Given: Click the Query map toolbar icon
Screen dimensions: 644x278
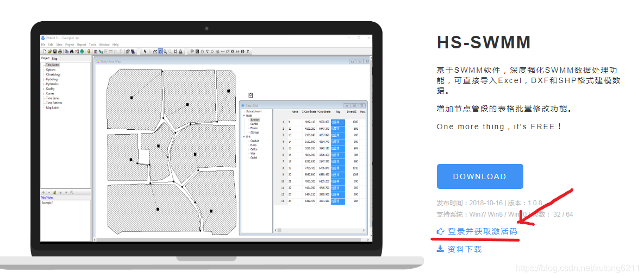Looking at the screenshot, I should tap(77, 52).
